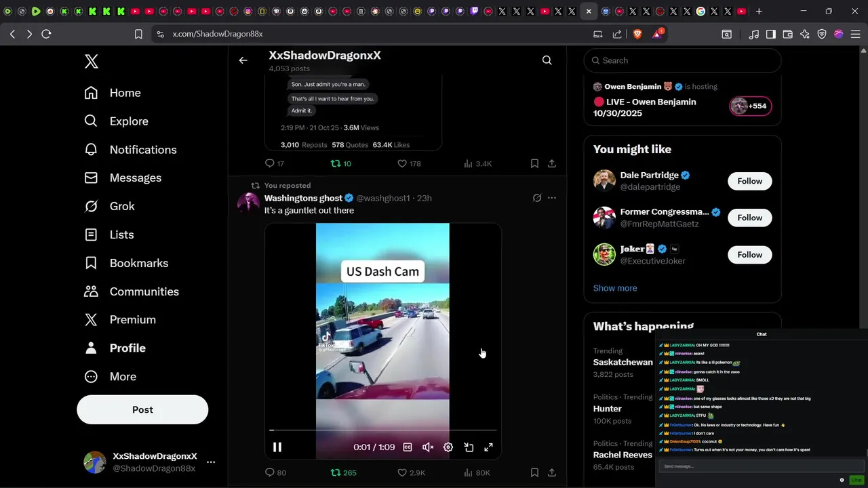Click the profile search magnifier icon
Image resolution: width=868 pixels, height=488 pixels.
547,60
